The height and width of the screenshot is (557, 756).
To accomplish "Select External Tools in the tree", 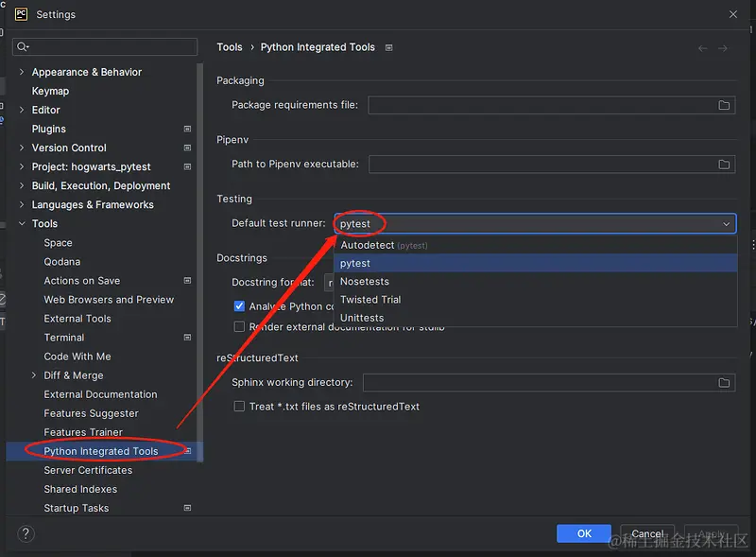I will [x=77, y=319].
